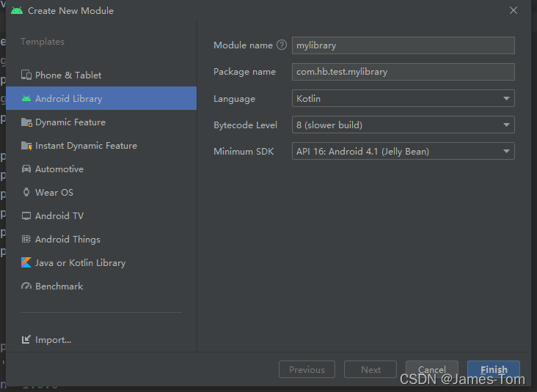Click Finish to create the module

[x=494, y=369]
